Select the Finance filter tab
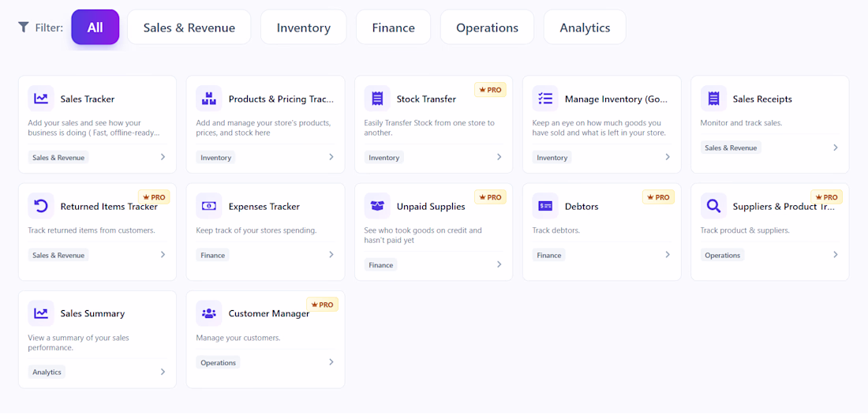868x419 pixels. coord(393,27)
